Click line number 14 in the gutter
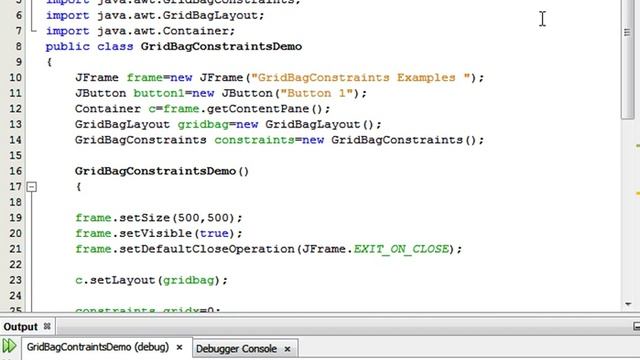The width and height of the screenshot is (640, 360). pos(16,140)
